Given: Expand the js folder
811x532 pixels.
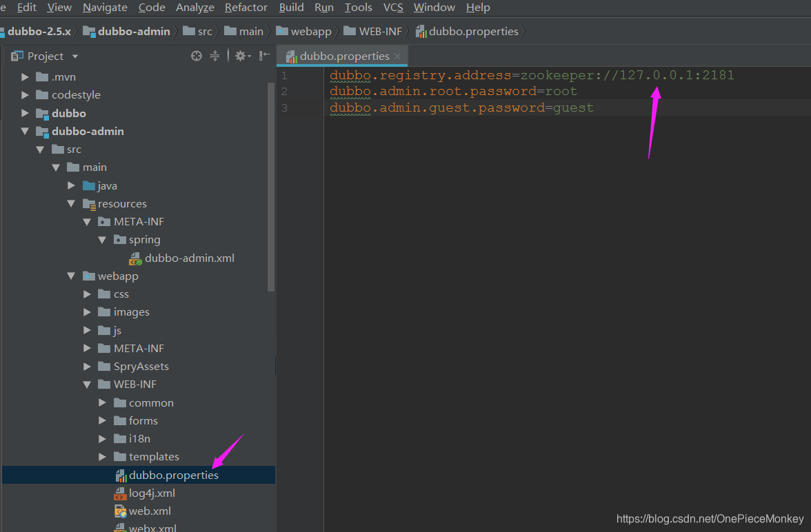Looking at the screenshot, I should coord(87,330).
